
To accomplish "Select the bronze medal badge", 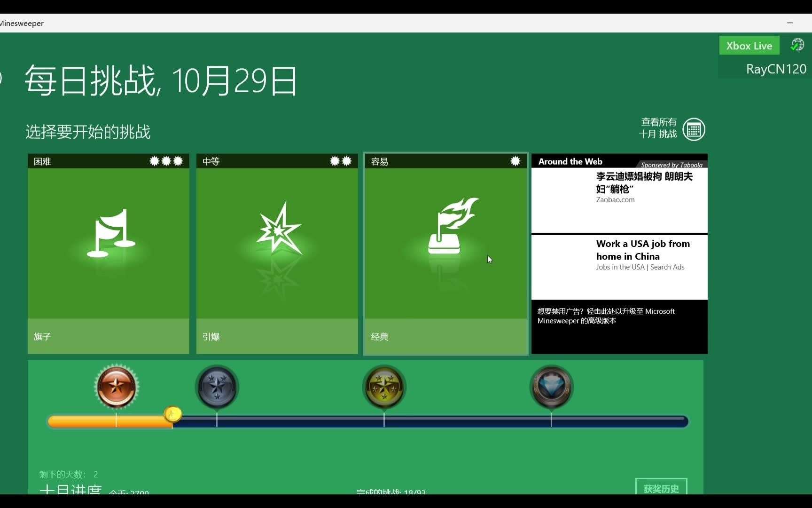I will point(117,387).
